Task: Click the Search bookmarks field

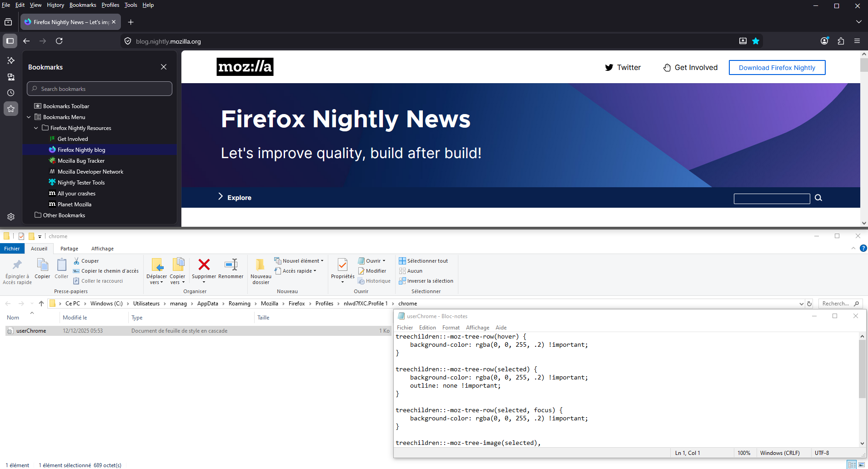Action: click(100, 89)
